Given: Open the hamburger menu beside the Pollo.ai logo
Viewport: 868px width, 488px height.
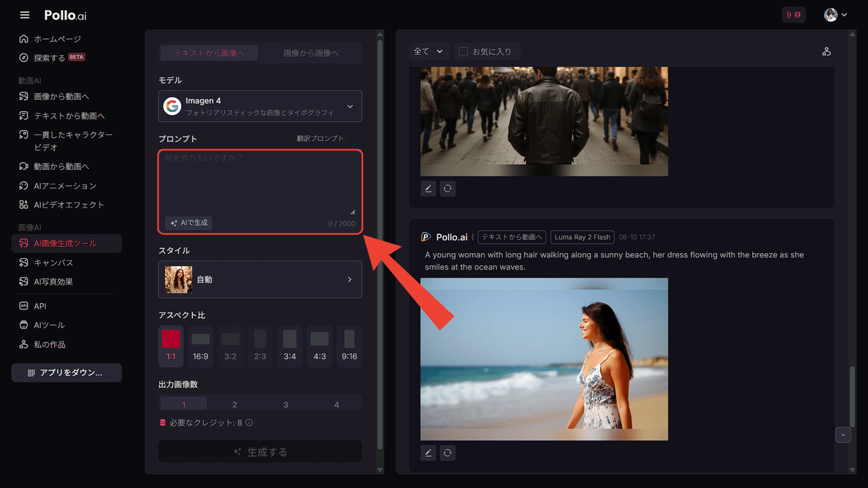Looking at the screenshot, I should pyautogui.click(x=25, y=14).
